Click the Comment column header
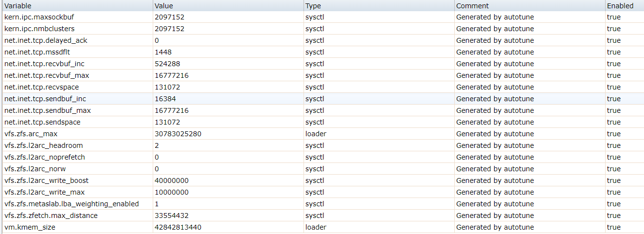Image resolution: width=644 pixels, height=234 pixels. pos(472,6)
